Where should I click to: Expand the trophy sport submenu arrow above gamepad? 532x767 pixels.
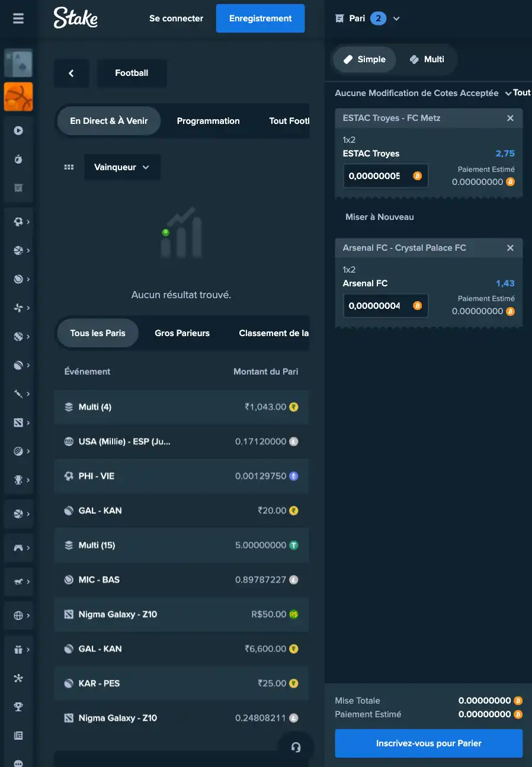click(28, 480)
